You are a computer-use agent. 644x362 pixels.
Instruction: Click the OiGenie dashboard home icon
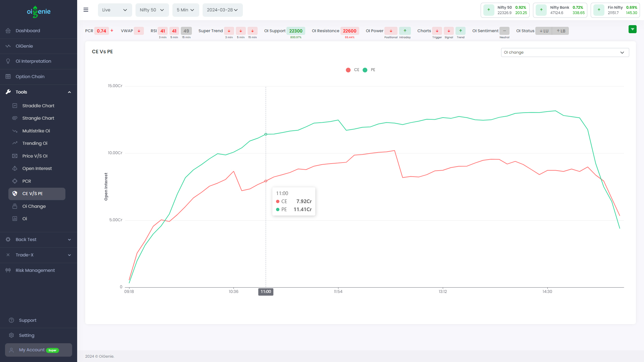pyautogui.click(x=8, y=30)
